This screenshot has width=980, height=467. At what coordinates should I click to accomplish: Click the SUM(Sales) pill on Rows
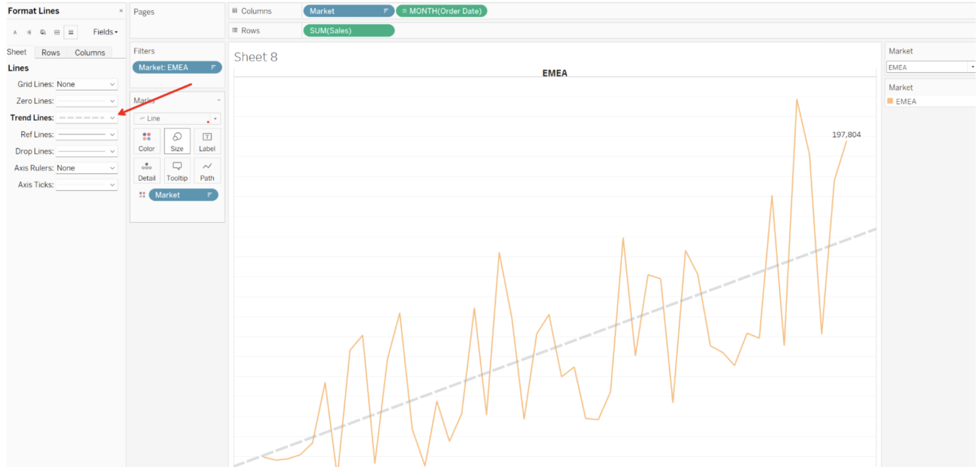348,31
